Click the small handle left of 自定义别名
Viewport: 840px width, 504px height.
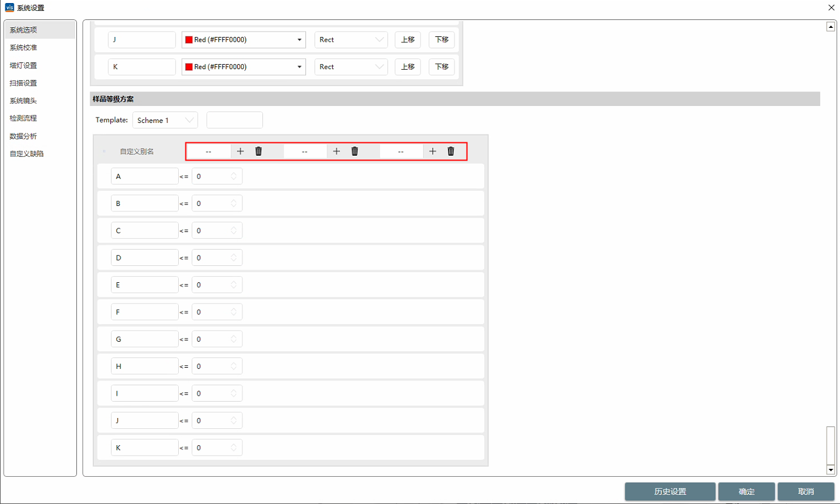point(104,151)
